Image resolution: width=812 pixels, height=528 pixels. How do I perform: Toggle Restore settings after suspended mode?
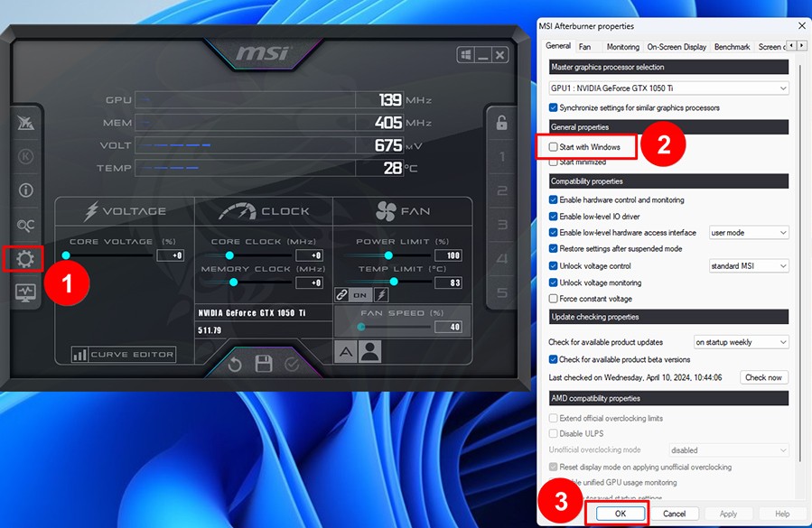point(553,248)
